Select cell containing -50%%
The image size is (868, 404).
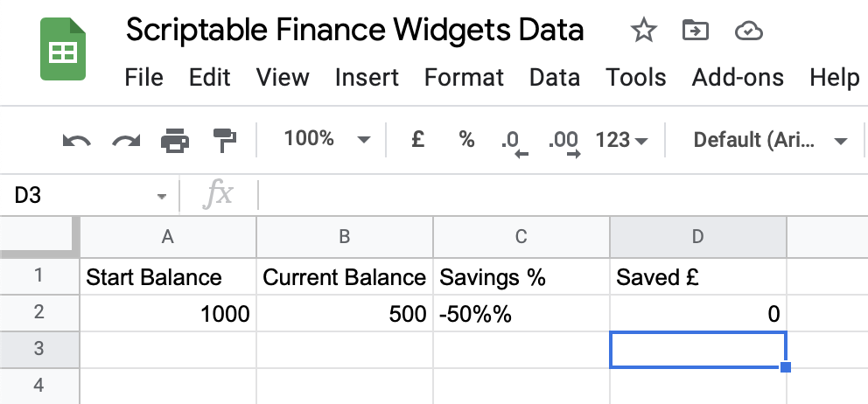point(521,313)
